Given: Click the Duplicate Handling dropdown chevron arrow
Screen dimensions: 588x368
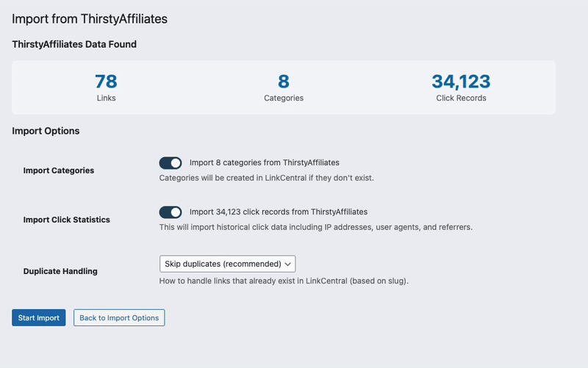Looking at the screenshot, I should coord(288,264).
